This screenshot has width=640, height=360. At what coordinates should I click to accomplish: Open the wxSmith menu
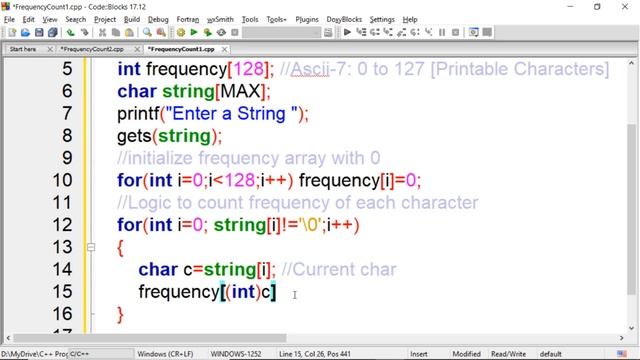[220, 19]
